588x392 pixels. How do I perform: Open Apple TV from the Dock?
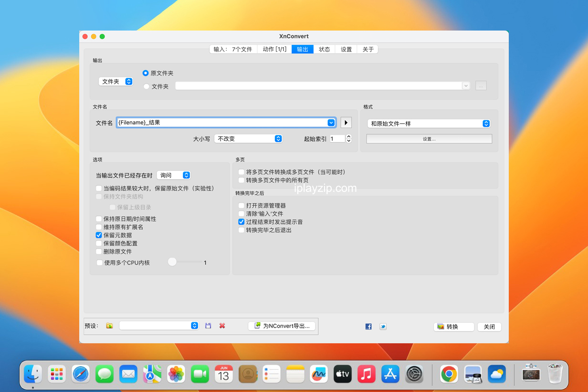coord(343,374)
